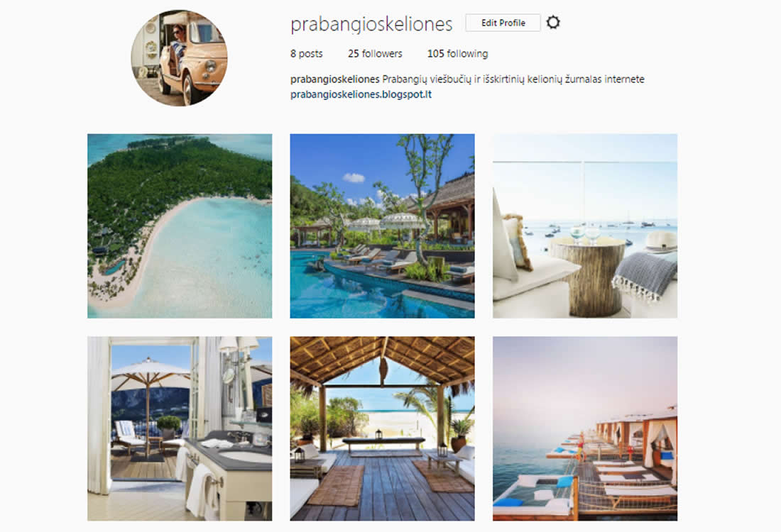Click the bold prabangioskeliones name in bio
781x532 pixels.
[334, 79]
